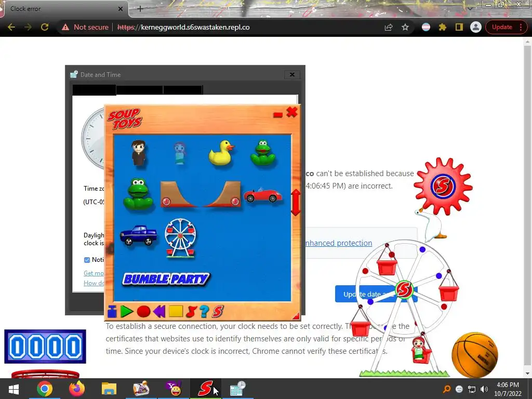Click the 0000 score counter
The image size is (532, 399).
pos(45,347)
